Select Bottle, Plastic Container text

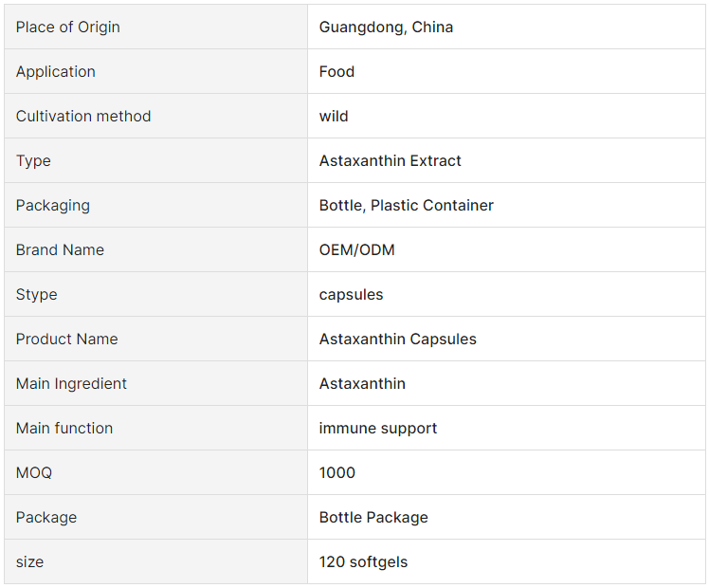(x=406, y=206)
